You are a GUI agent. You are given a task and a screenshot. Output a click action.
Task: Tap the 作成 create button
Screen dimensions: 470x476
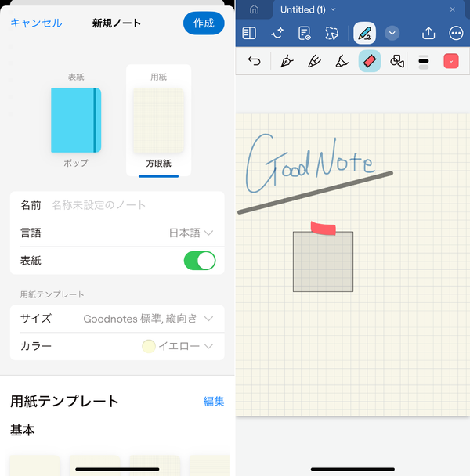coord(204,23)
